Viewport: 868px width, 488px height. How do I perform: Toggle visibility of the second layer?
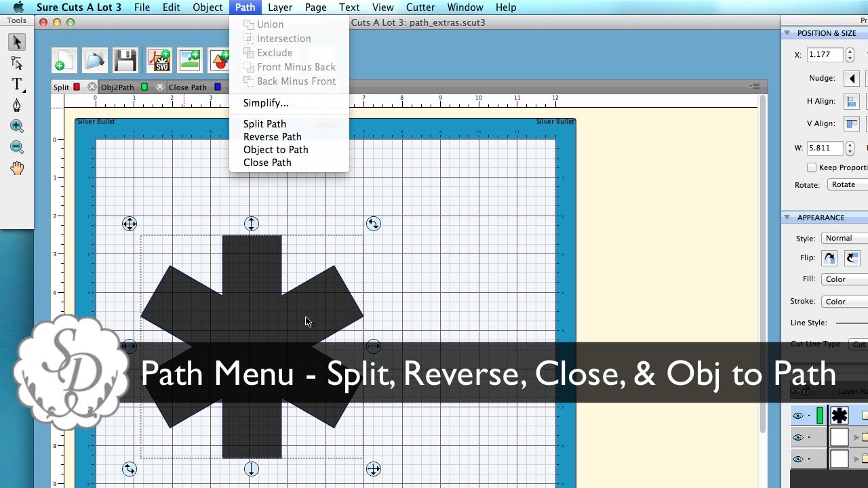point(797,438)
